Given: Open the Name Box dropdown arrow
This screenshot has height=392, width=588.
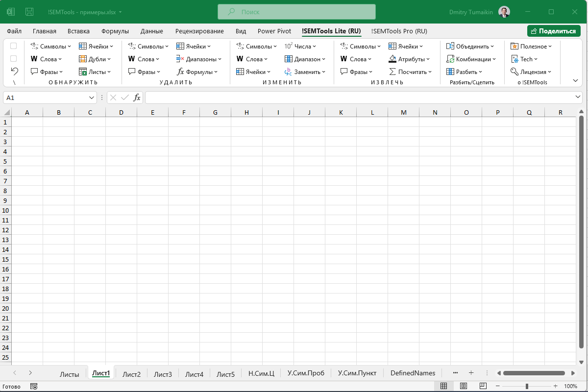Looking at the screenshot, I should tap(93, 98).
